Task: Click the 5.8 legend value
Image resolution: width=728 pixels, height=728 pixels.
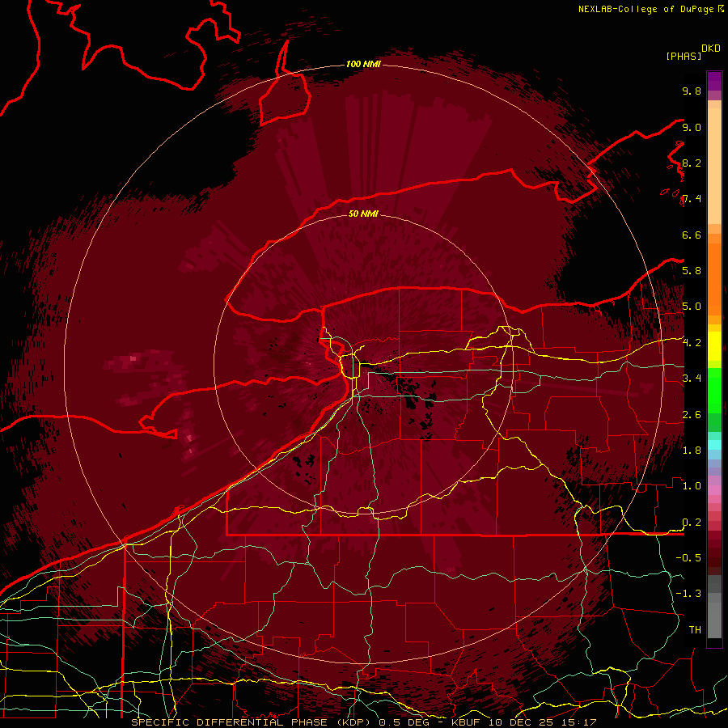Action: pyautogui.click(x=692, y=270)
